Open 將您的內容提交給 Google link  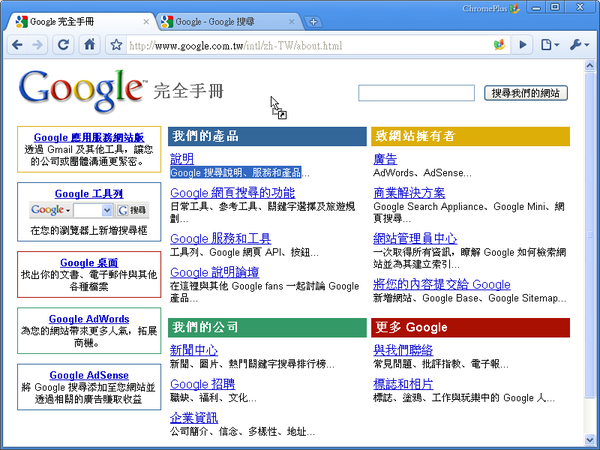coord(442,284)
